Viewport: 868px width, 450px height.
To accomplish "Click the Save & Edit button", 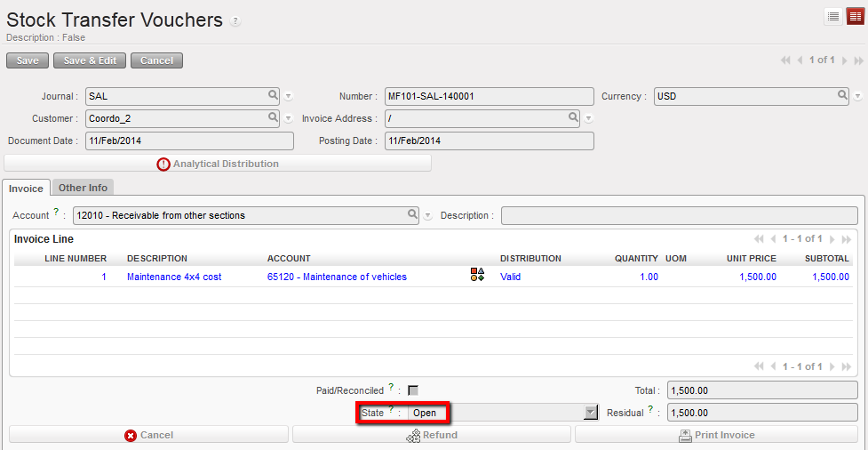I will pos(89,60).
